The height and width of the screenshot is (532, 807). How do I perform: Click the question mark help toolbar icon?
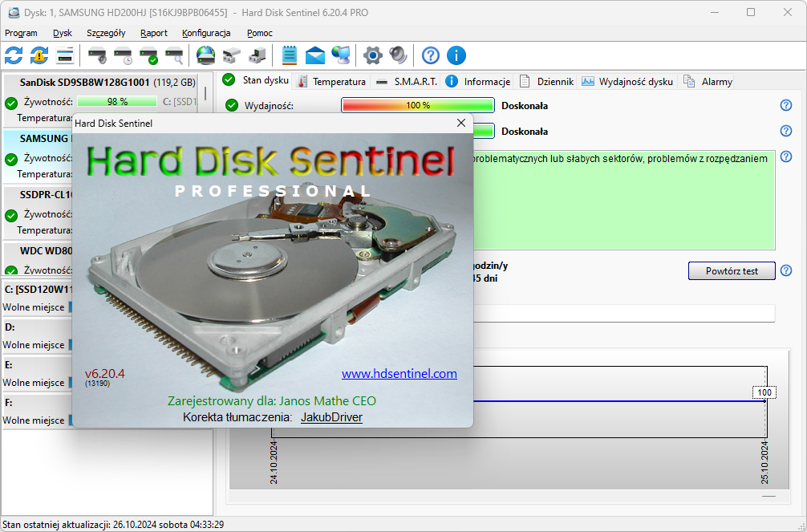(x=430, y=55)
